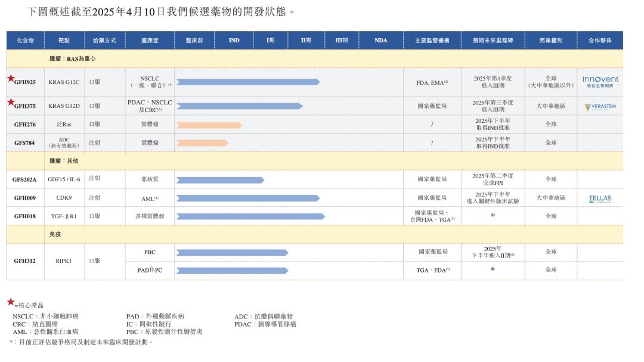This screenshot has width=644, height=362.
Task: Click the AML：急性髓系白血病 legend entry
Action: 45,332
